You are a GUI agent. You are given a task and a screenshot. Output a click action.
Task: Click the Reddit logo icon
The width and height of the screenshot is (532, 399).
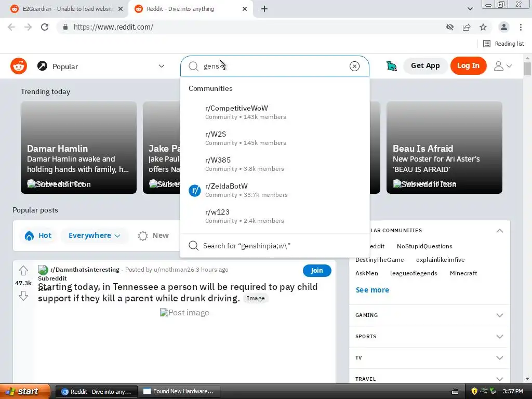coord(19,66)
